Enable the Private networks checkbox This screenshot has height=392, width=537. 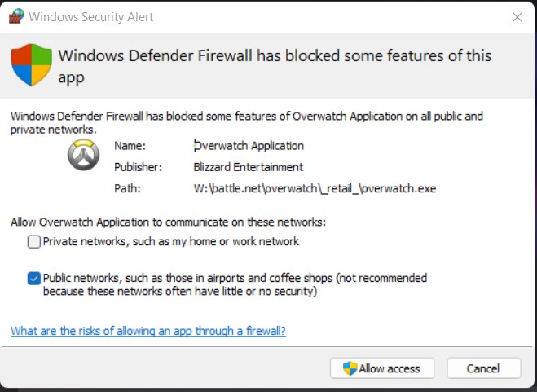(33, 241)
